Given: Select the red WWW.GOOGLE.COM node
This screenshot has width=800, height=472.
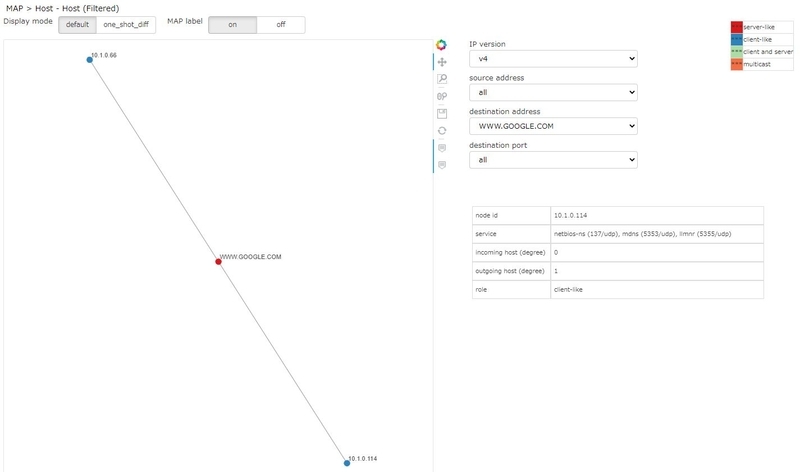Looking at the screenshot, I should point(218,262).
